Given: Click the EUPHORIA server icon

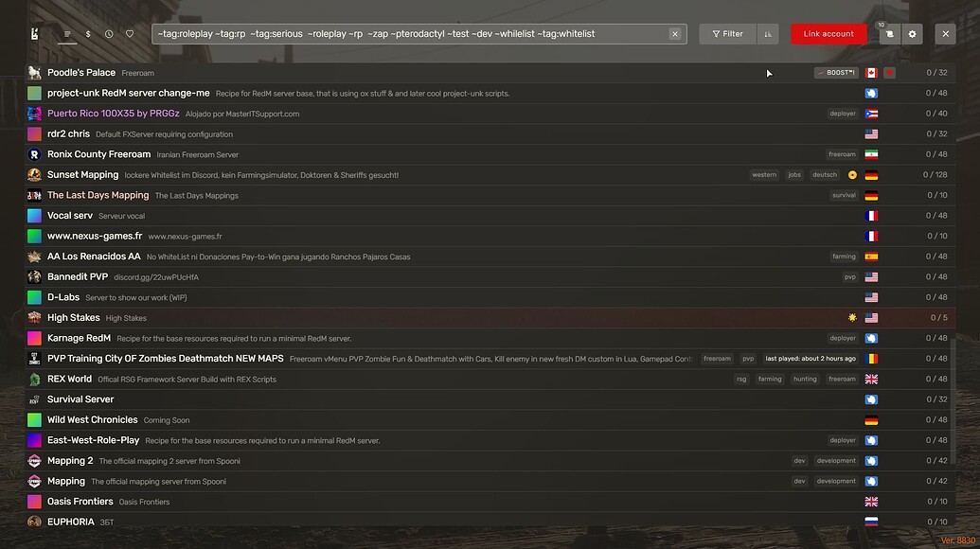Looking at the screenshot, I should click(34, 522).
